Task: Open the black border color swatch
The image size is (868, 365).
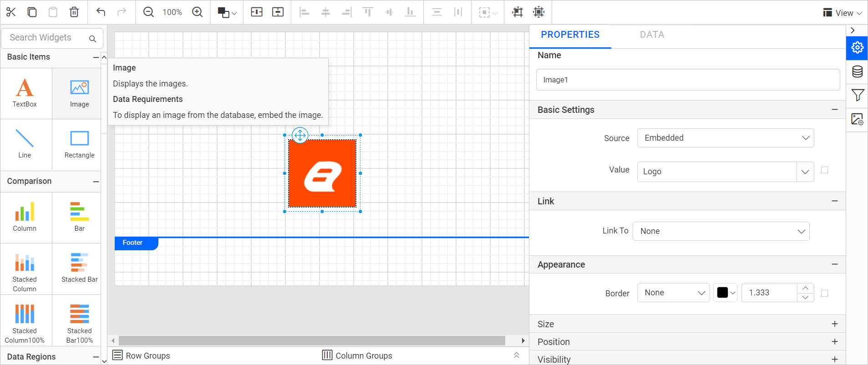Action: point(726,293)
